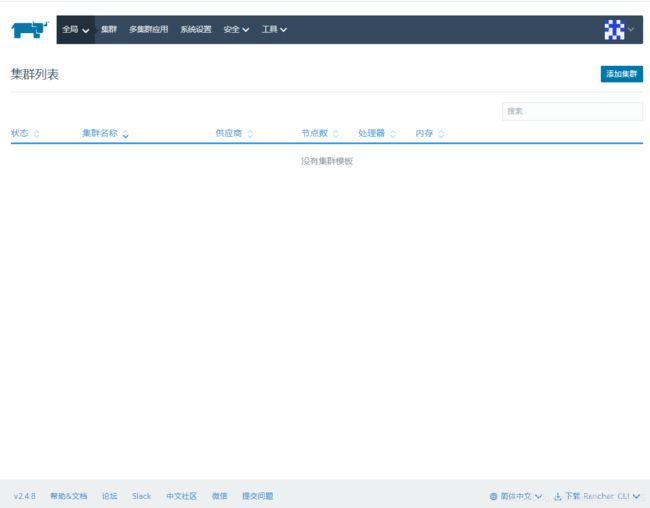Sort the table by 供应商 column
650x508 pixels.
coord(234,133)
